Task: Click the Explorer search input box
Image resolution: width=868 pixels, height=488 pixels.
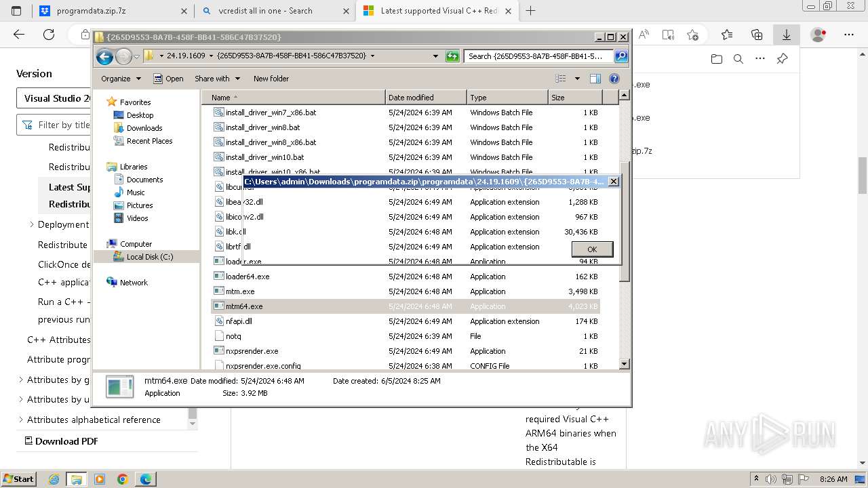Action: click(x=539, y=56)
